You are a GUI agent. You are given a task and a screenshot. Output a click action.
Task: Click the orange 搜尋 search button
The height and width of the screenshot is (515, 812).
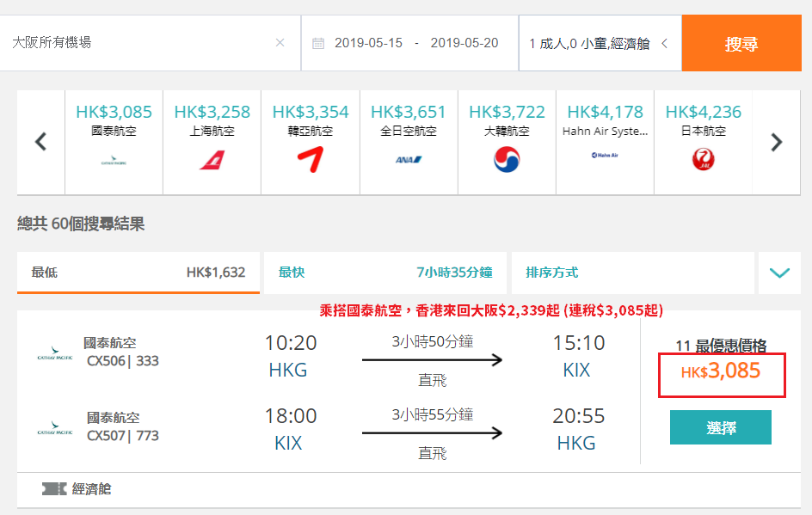click(x=741, y=43)
